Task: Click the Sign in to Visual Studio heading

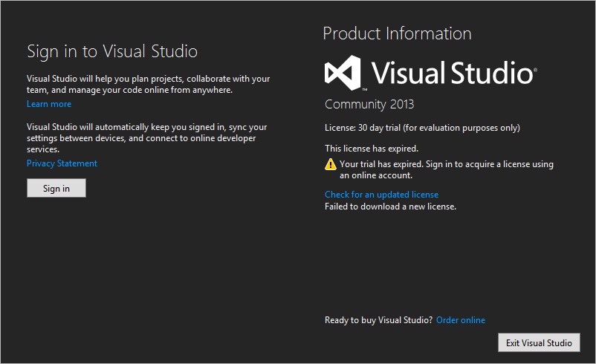Action: [112, 51]
